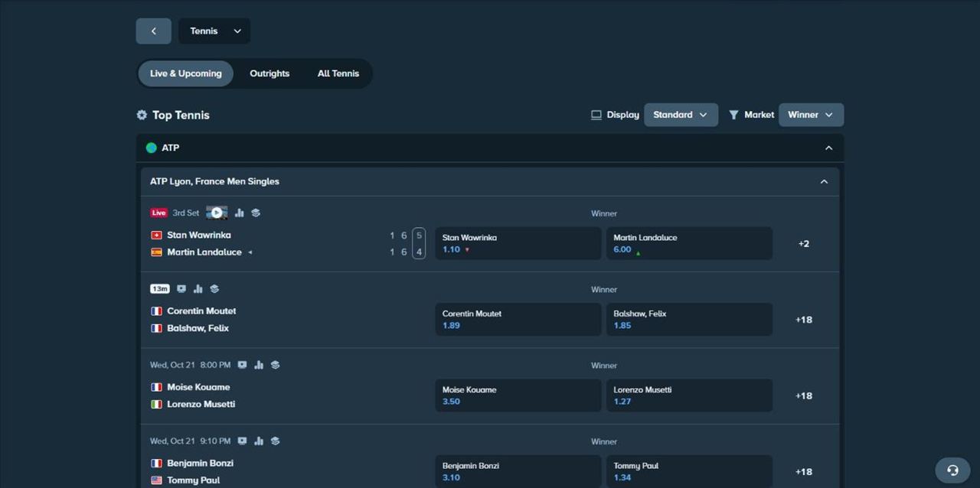The image size is (980, 488).
Task: Show +18 more markets for Moutet match
Action: (804, 319)
